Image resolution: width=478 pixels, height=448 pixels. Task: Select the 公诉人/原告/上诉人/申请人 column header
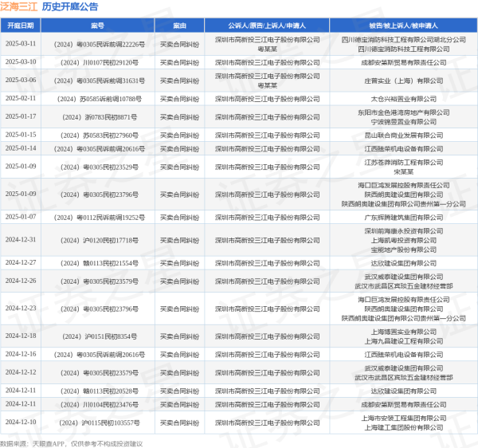pos(267,26)
